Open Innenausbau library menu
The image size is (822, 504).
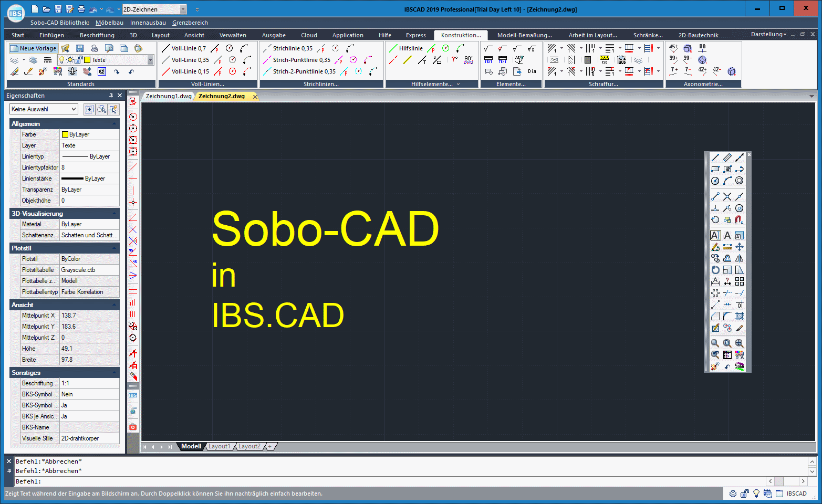pos(148,23)
